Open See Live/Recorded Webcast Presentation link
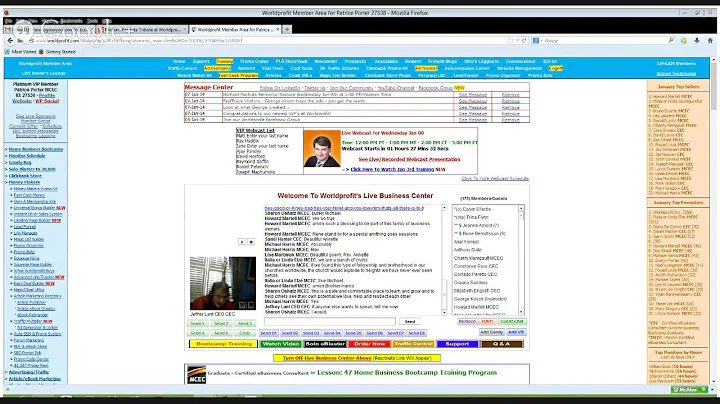This screenshot has width=720, height=404. [410, 159]
